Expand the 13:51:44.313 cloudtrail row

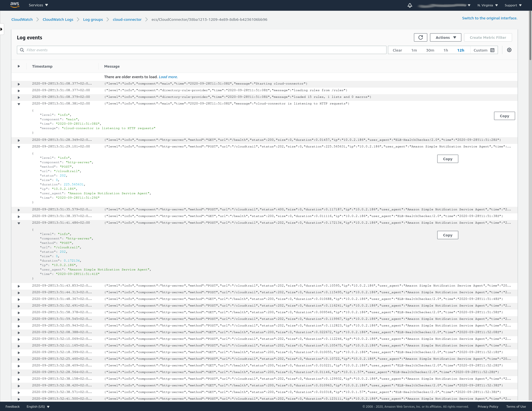tap(19, 293)
